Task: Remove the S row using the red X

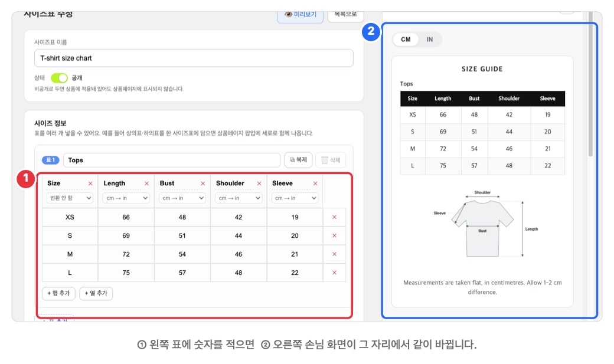Action: click(x=334, y=235)
